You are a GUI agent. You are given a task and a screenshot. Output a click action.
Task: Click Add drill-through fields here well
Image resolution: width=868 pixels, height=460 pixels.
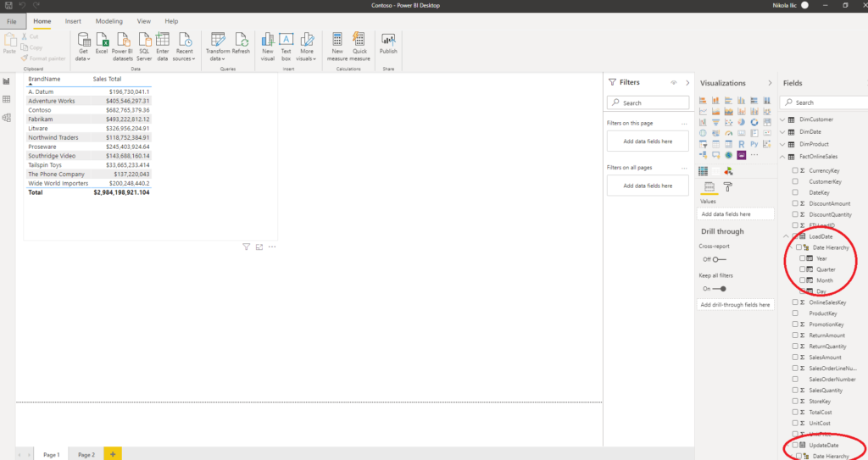click(735, 304)
